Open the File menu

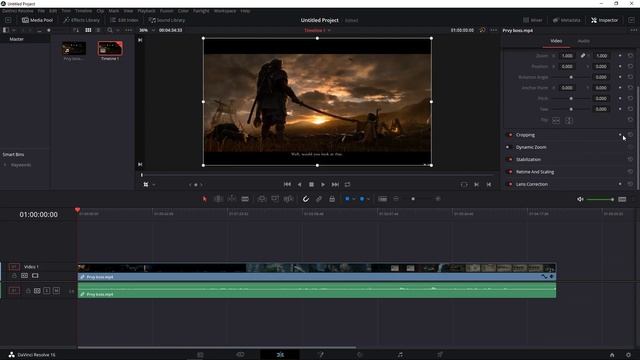(41, 11)
